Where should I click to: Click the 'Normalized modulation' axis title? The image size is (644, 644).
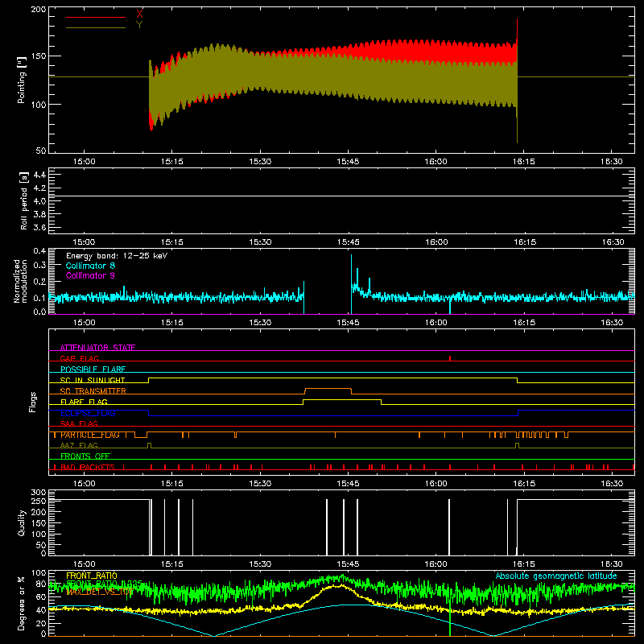click(x=20, y=281)
